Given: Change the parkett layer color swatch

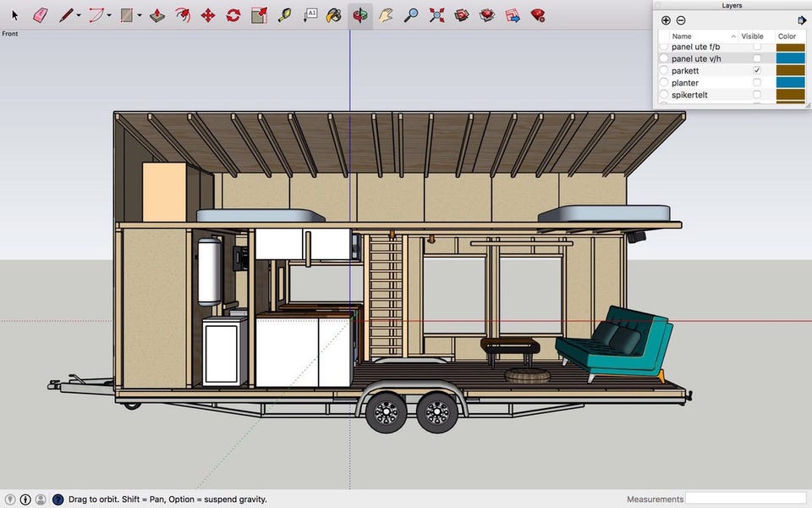Looking at the screenshot, I should click(790, 70).
